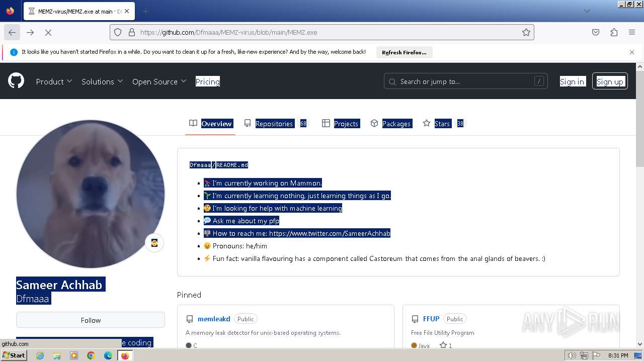This screenshot has height=362, width=644.
Task: Click FFUP repository icon
Action: click(415, 319)
